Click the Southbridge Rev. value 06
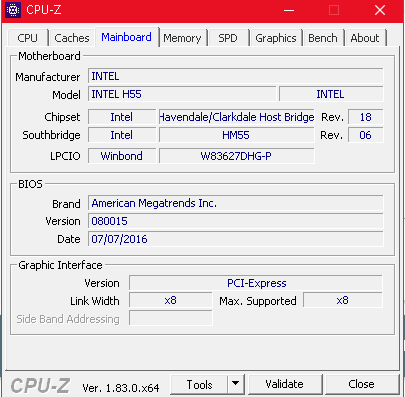405x397 pixels. click(366, 135)
